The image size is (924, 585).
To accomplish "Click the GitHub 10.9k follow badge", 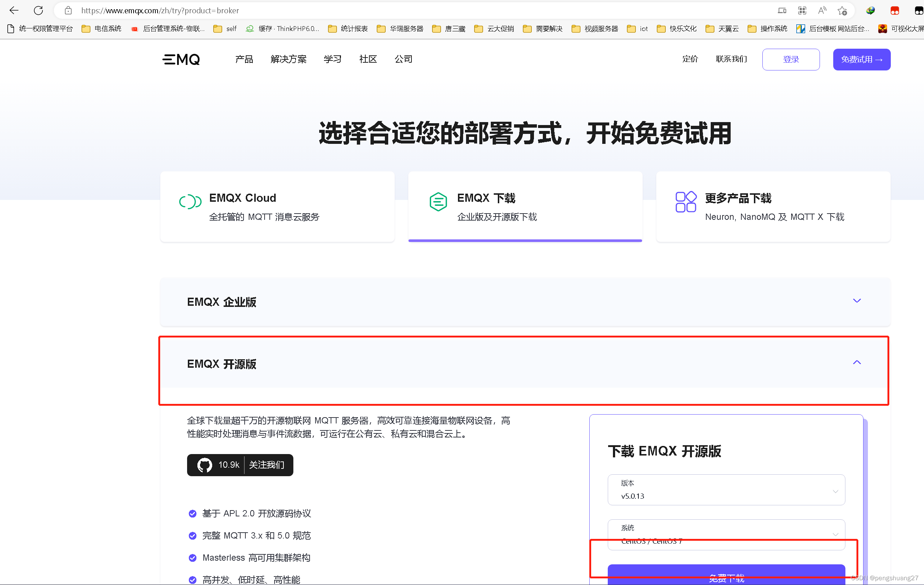I will pos(240,465).
